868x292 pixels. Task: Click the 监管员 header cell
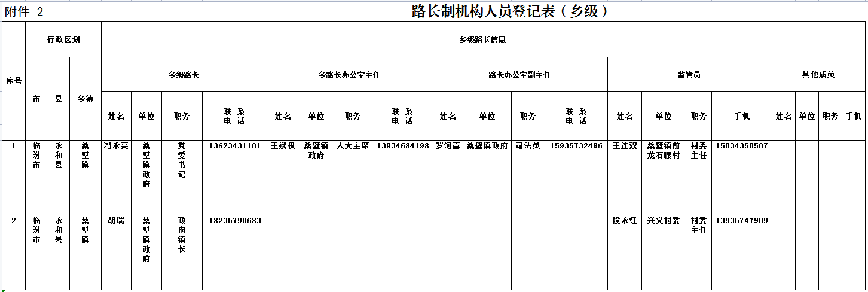(x=689, y=75)
